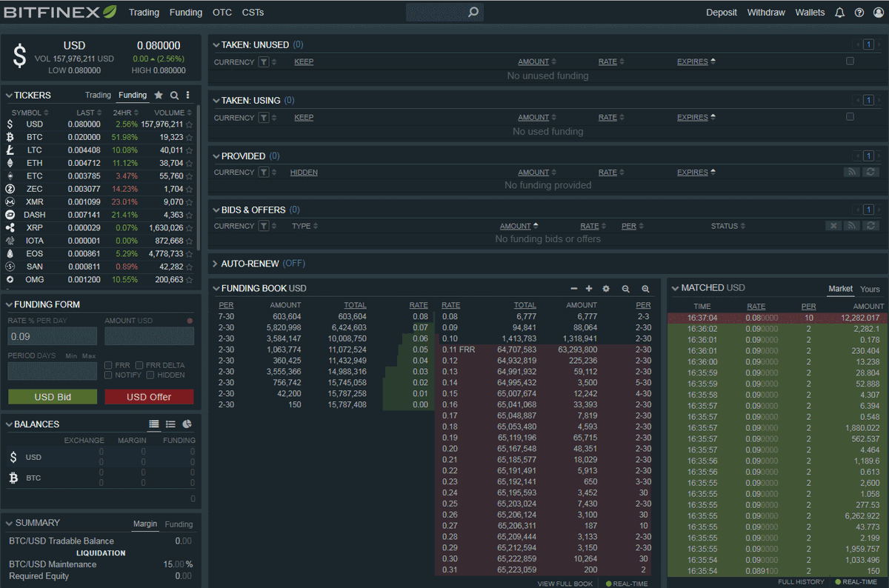Click the Tickers list vertical scrollbar
The width and height of the screenshot is (889, 588).
coord(199,178)
